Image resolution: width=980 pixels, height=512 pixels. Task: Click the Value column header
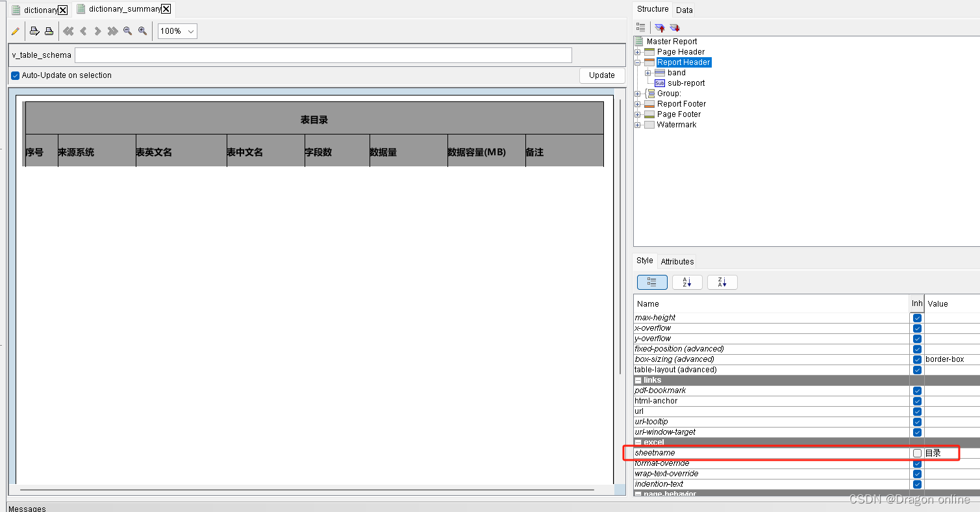(952, 303)
